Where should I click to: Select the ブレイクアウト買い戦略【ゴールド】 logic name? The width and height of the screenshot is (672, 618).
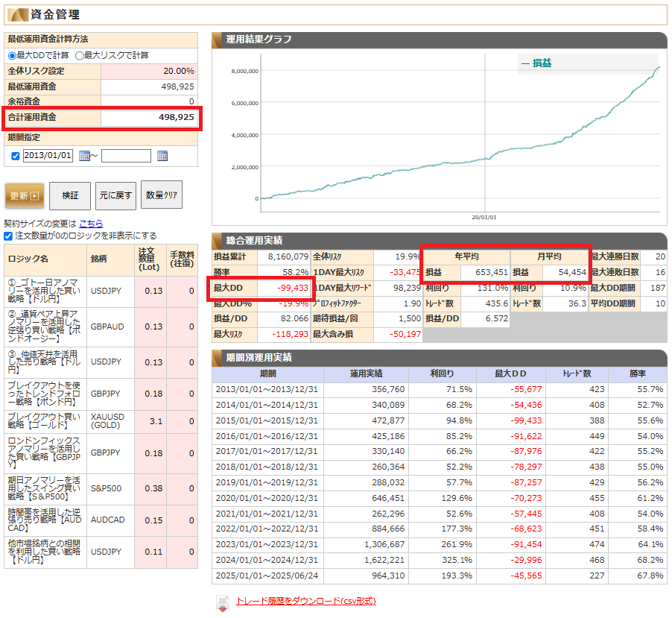[45, 421]
